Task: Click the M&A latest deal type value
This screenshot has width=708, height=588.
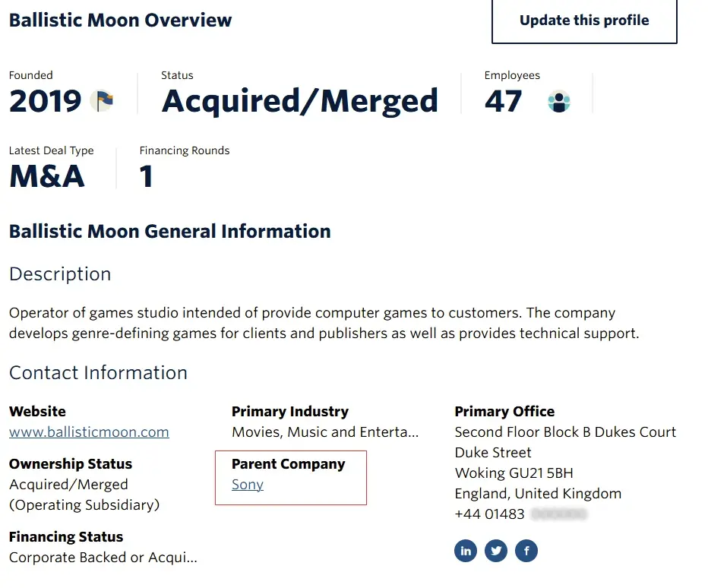Action: click(47, 176)
